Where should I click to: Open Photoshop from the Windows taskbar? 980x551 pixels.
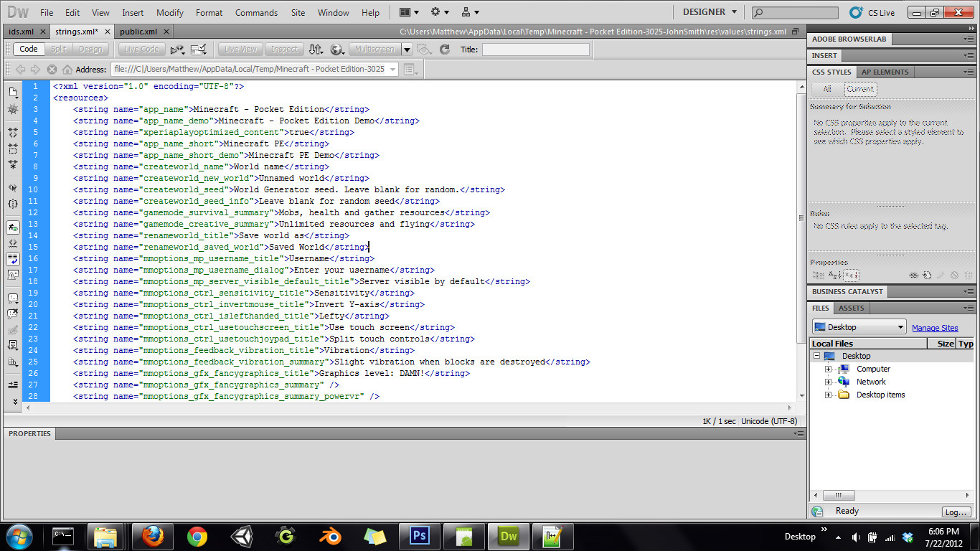click(419, 536)
